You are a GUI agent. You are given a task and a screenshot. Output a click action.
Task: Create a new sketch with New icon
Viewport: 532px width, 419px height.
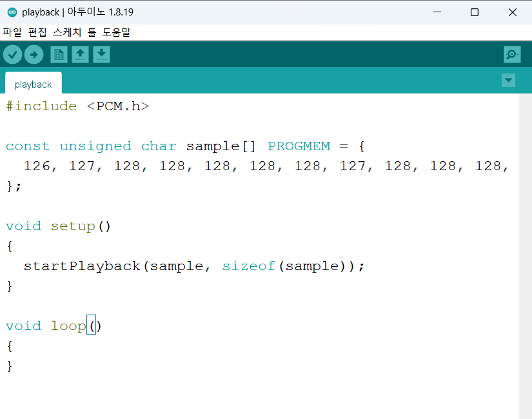pyautogui.click(x=59, y=55)
